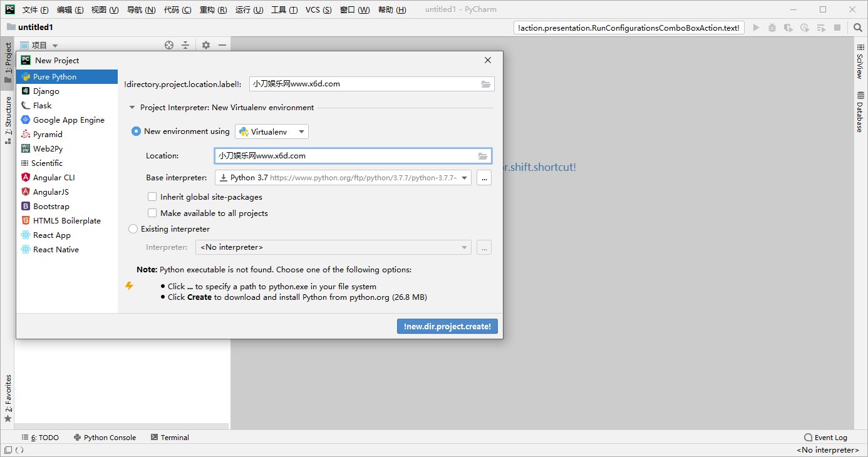Image resolution: width=868 pixels, height=457 pixels.
Task: Select HTML5 Boilerplate project type
Action: 67,221
